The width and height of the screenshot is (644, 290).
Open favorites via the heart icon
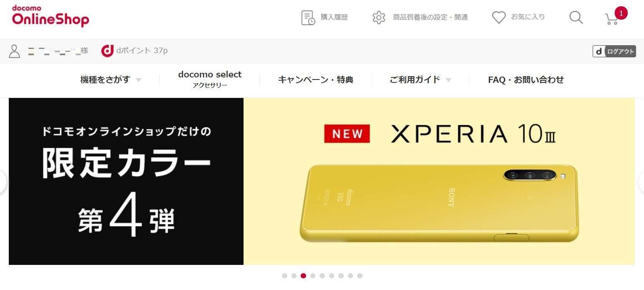(499, 18)
